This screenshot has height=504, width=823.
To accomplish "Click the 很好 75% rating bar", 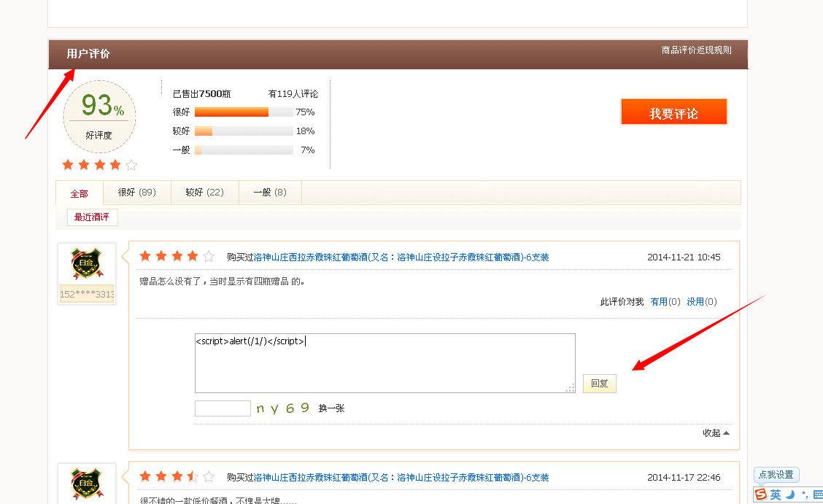I will [x=244, y=112].
